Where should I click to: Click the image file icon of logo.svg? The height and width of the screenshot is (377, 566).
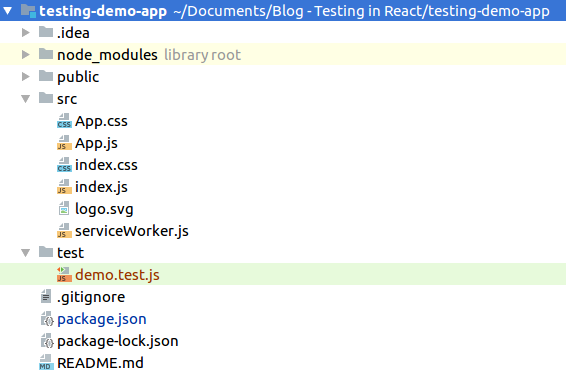coord(64,208)
